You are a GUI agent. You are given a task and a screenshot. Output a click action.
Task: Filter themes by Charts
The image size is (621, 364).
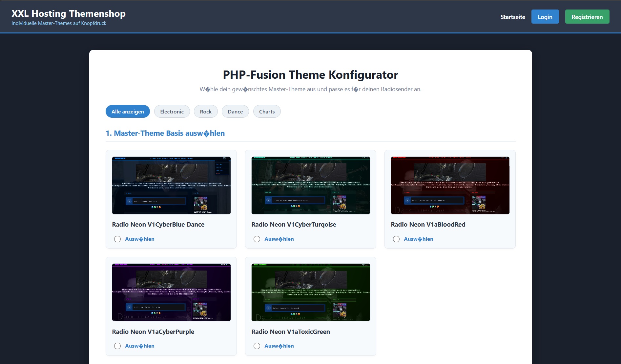(267, 111)
